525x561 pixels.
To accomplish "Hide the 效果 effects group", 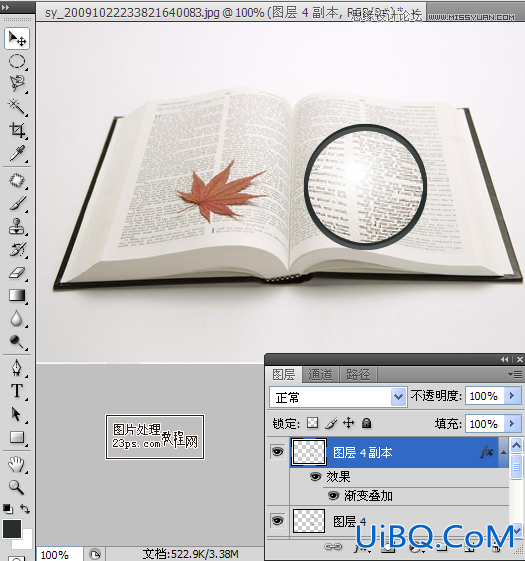I will click(315, 477).
